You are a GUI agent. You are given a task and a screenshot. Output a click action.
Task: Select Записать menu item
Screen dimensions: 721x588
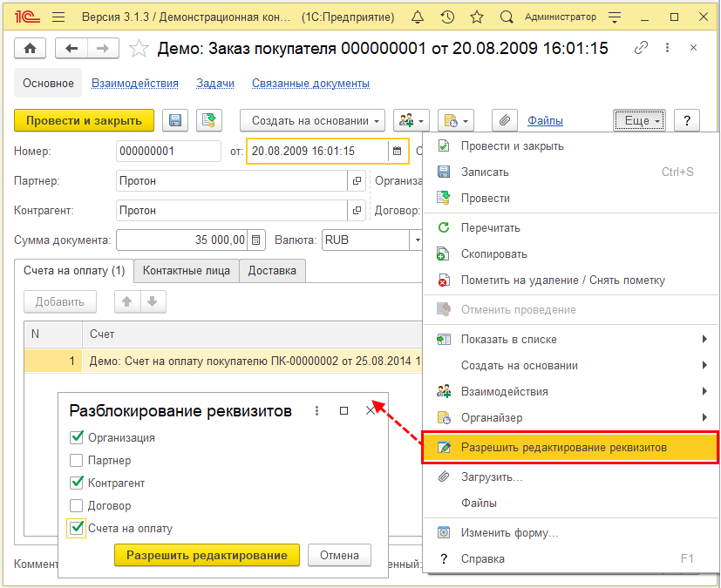pyautogui.click(x=570, y=172)
